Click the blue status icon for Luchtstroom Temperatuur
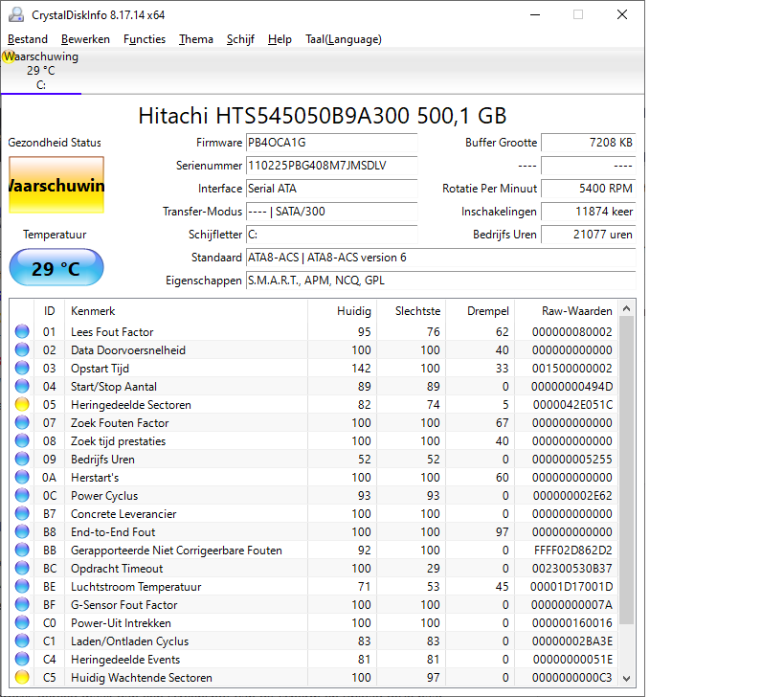 [22, 587]
